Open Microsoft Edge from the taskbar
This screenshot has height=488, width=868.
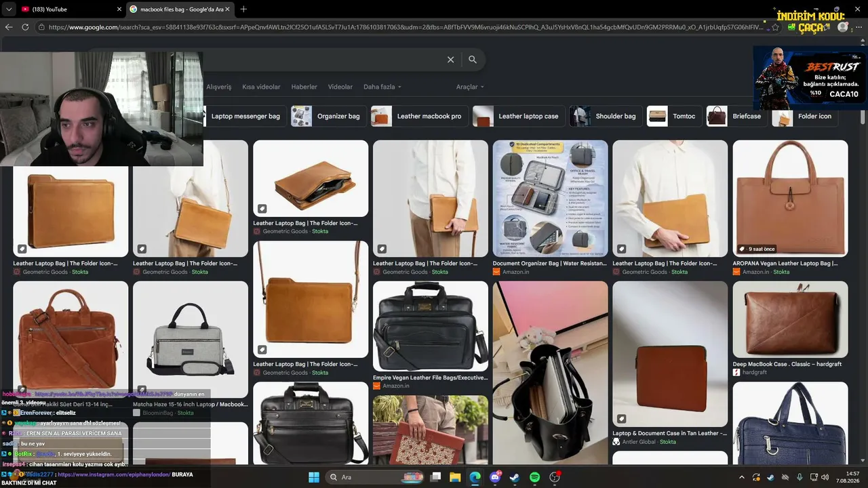click(x=475, y=477)
